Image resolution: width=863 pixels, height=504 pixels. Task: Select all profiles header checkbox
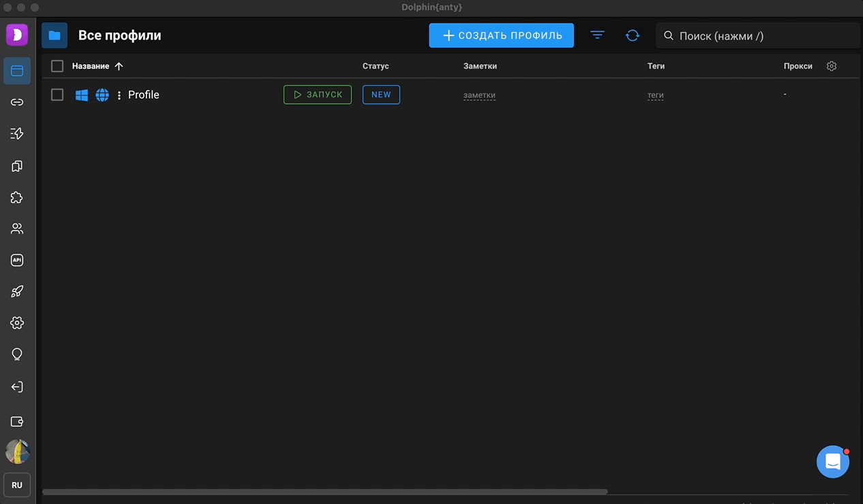click(x=57, y=66)
